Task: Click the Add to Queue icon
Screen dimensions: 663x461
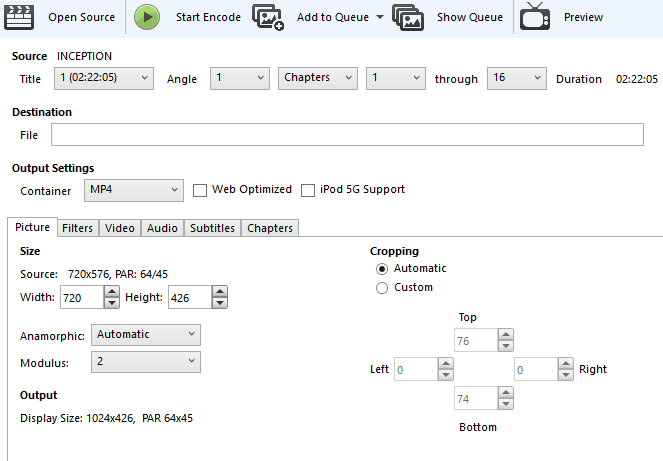Action: pos(267,17)
